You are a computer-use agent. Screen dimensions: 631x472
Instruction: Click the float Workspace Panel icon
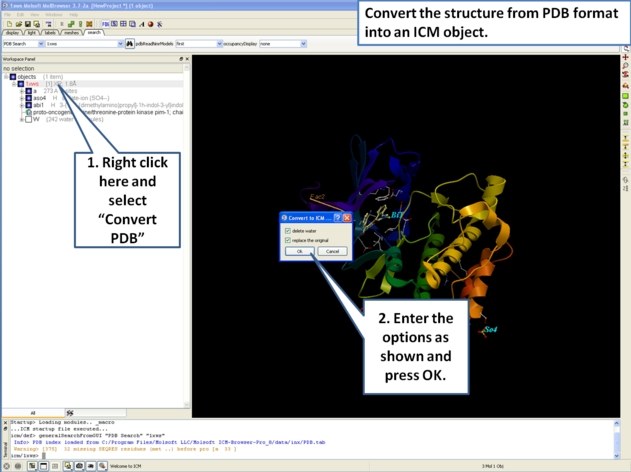click(x=180, y=60)
